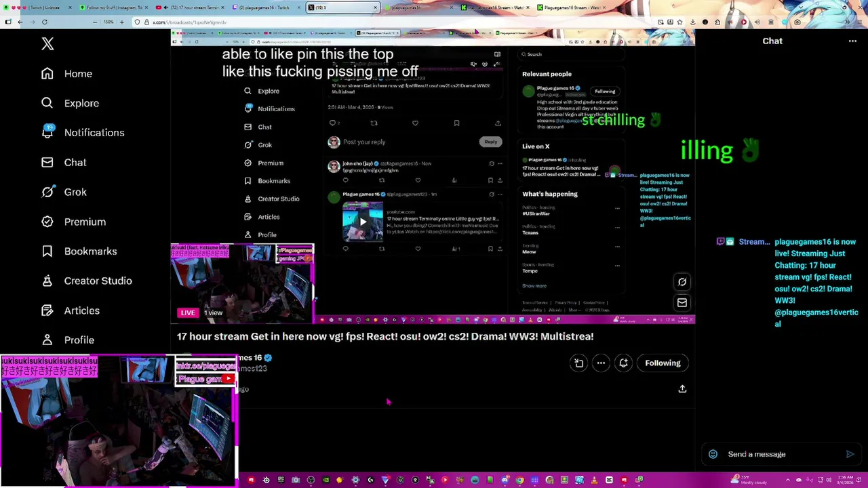This screenshot has width=868, height=488.
Task: Open Chrome from the taskbar
Action: 519,481
